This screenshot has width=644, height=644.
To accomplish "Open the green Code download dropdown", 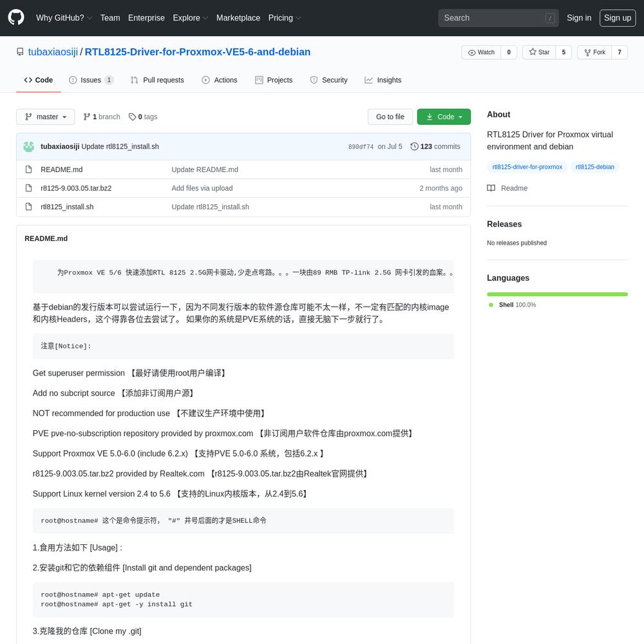I will coord(444,117).
